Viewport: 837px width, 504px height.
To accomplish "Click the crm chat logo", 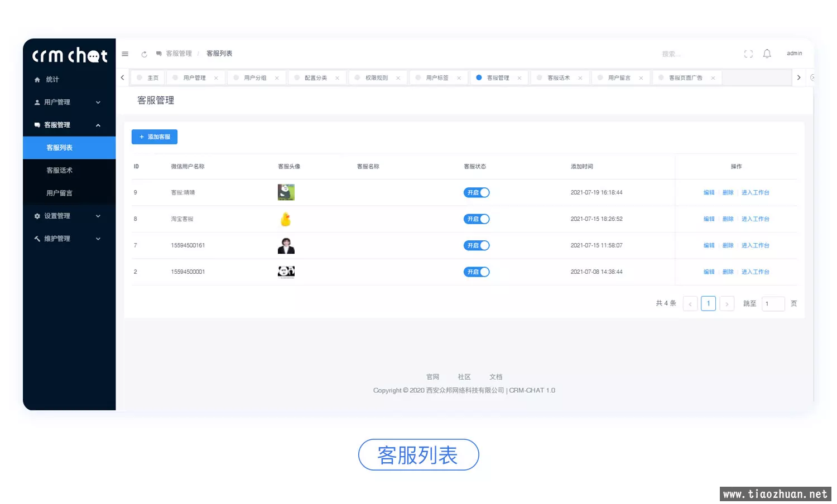I will (70, 55).
